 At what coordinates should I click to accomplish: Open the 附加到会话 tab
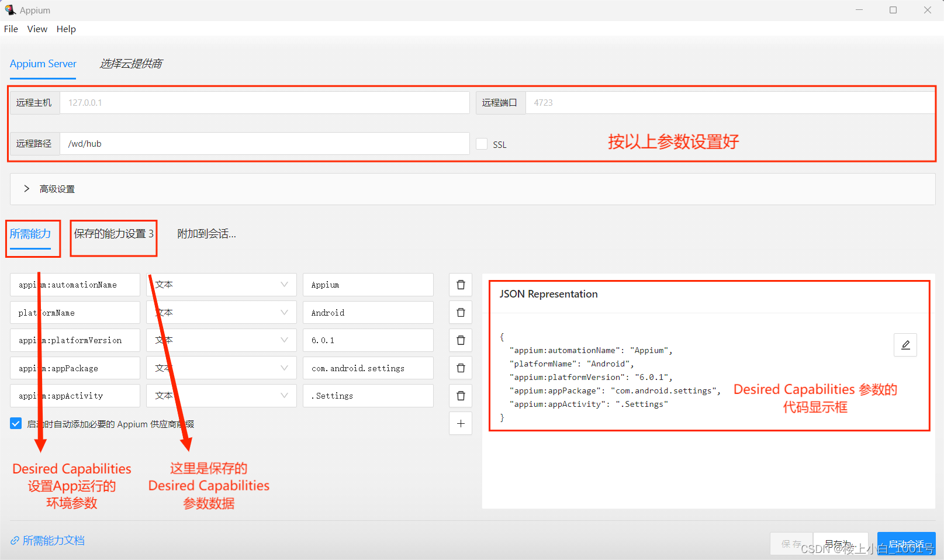coord(207,234)
